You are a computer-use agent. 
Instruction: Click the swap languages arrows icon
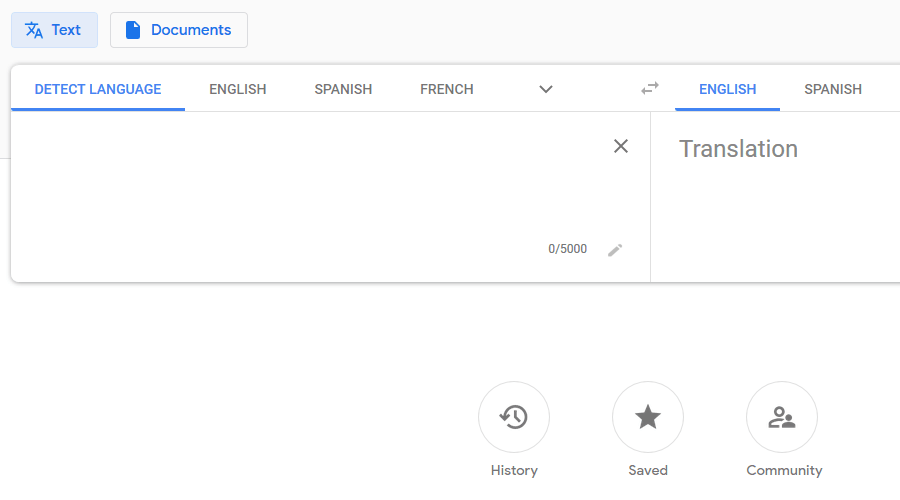(650, 88)
